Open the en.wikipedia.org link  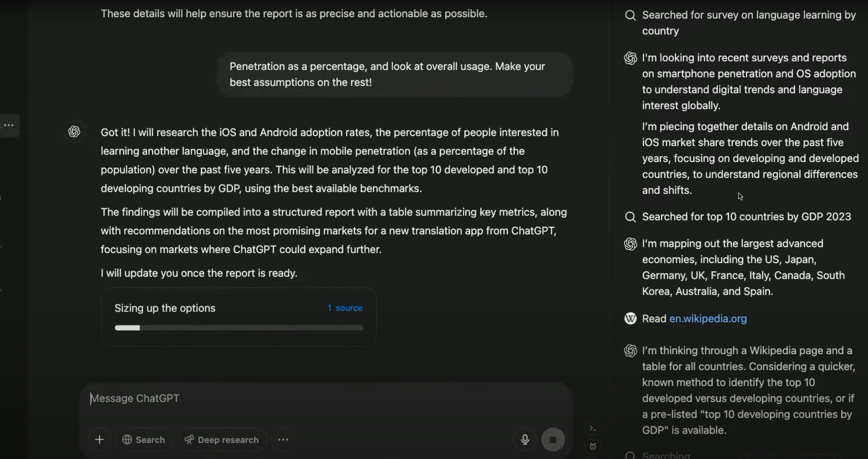(x=708, y=319)
